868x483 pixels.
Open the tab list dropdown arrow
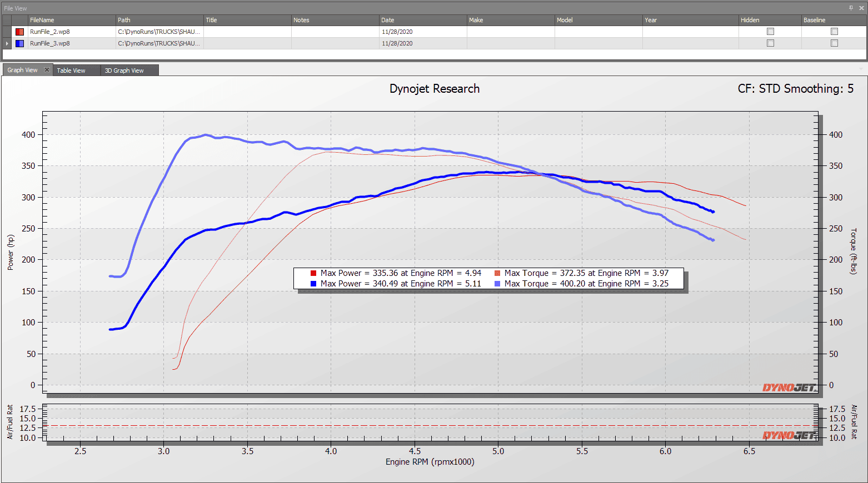click(861, 70)
